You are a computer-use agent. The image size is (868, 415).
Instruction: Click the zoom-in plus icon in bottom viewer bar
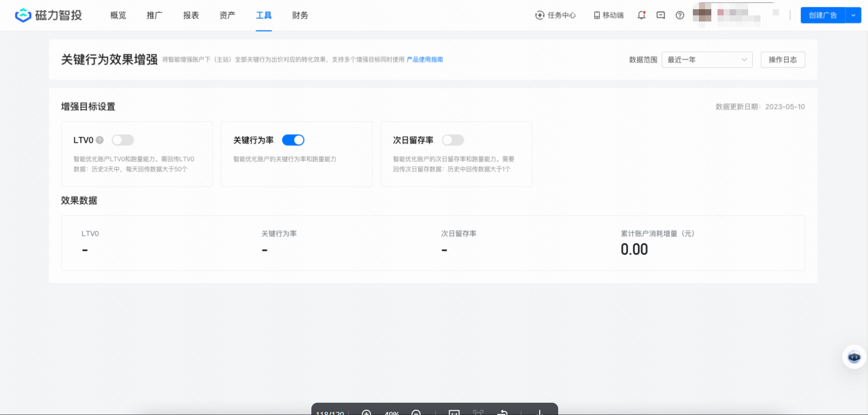click(x=367, y=412)
